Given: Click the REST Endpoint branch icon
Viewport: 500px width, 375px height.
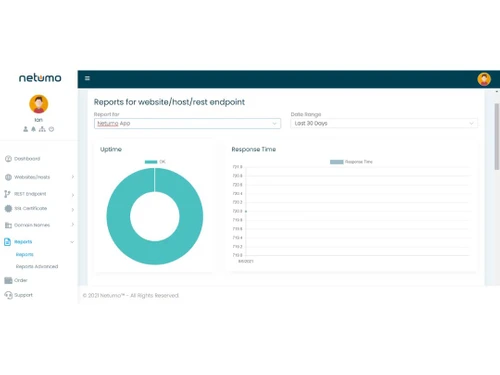Looking at the screenshot, I should pyautogui.click(x=7, y=194).
